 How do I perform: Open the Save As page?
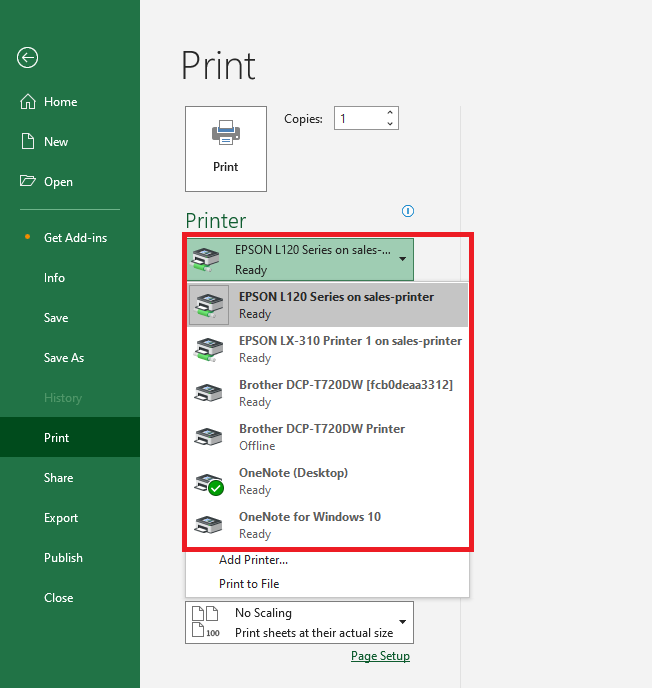pyautogui.click(x=70, y=358)
